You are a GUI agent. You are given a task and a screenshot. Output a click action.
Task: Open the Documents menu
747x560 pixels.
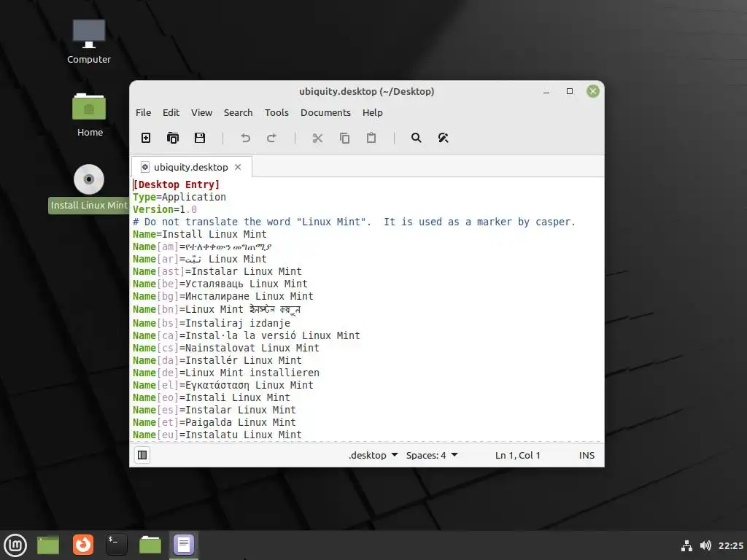pos(325,113)
